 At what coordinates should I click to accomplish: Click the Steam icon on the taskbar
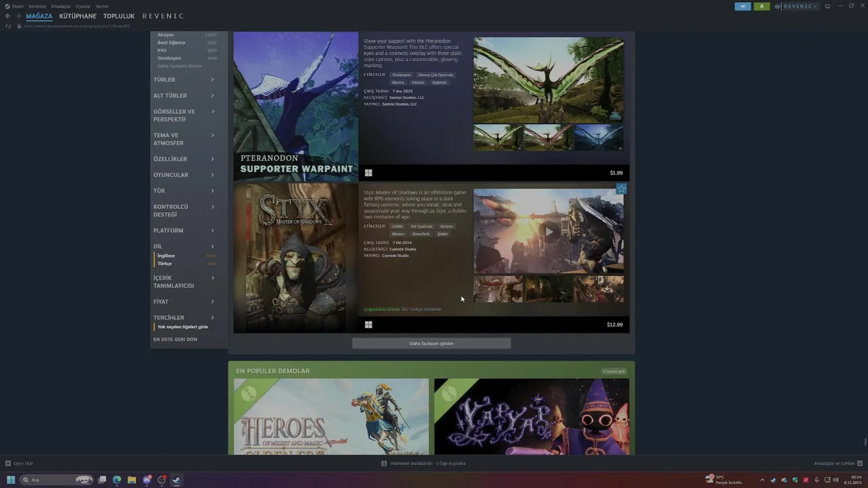176,480
